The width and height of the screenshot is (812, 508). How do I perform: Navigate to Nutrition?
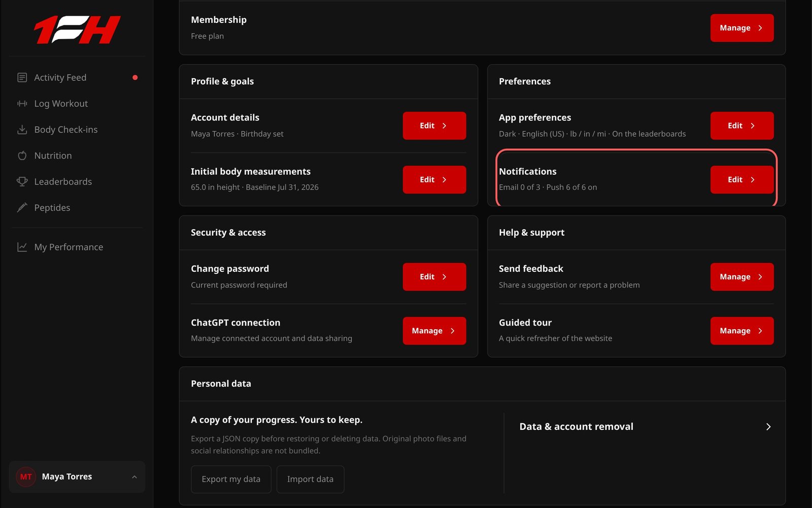77,155
